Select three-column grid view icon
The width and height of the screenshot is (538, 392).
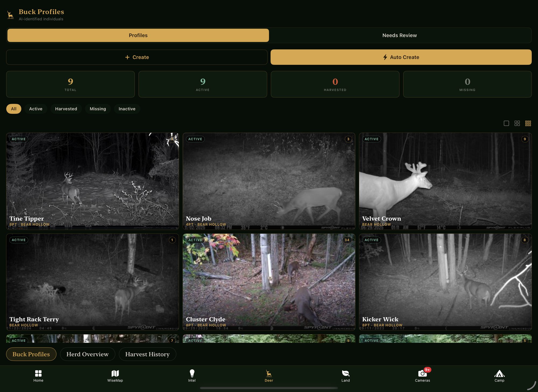(x=528, y=123)
